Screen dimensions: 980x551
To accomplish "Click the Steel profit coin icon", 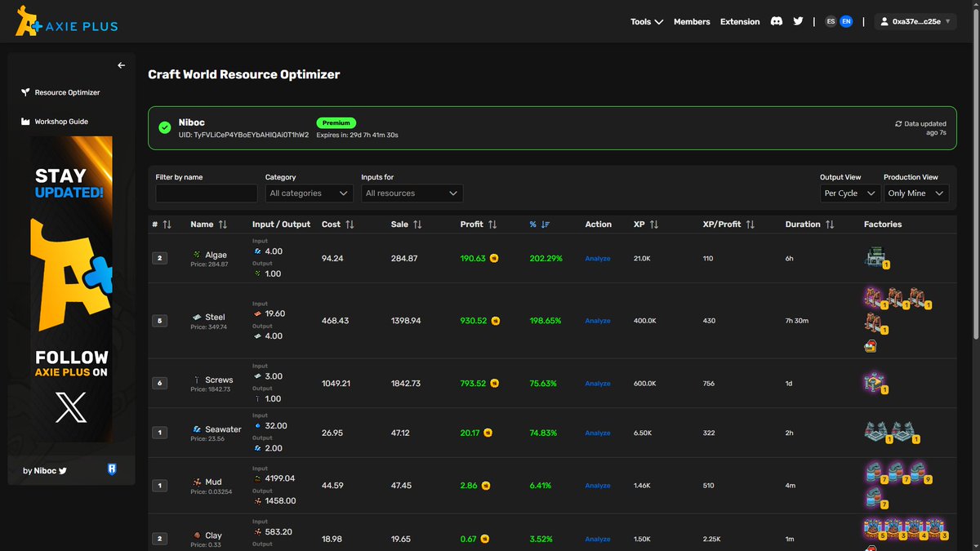I will click(x=495, y=321).
